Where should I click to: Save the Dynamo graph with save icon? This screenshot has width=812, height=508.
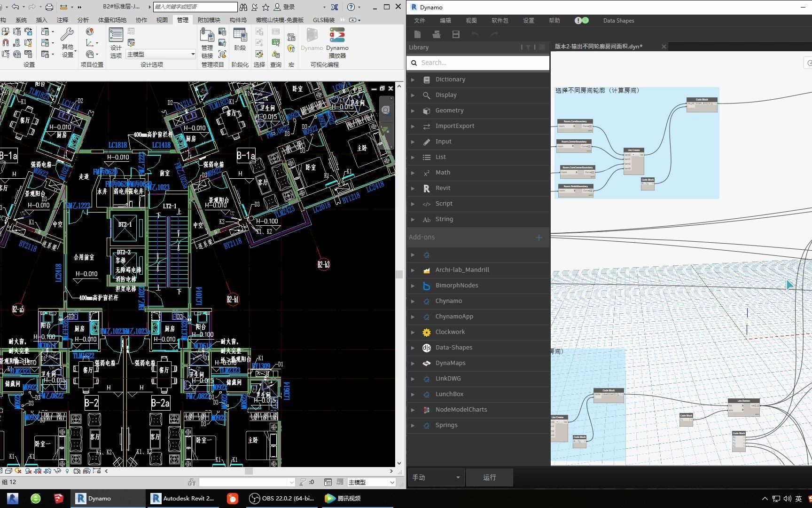point(455,34)
